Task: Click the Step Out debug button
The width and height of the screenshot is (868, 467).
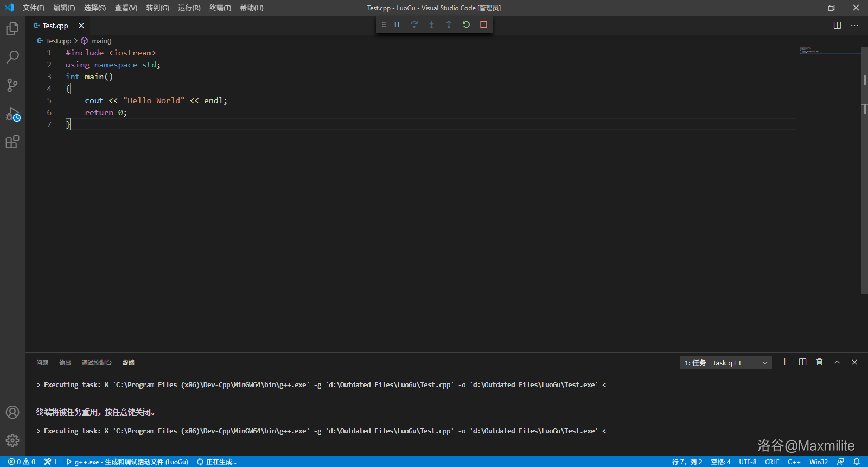Action: 449,24
